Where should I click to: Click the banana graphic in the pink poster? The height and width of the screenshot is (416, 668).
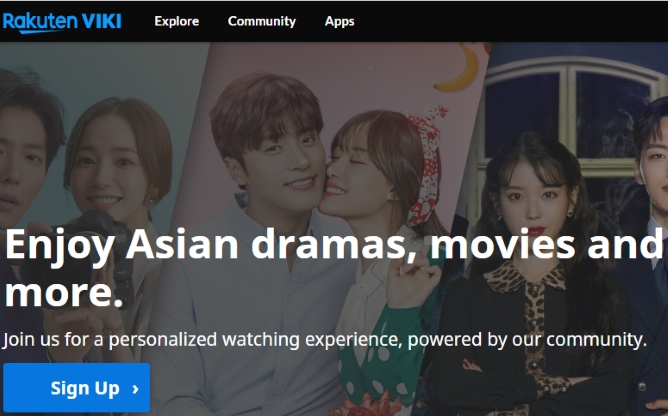pyautogui.click(x=459, y=67)
